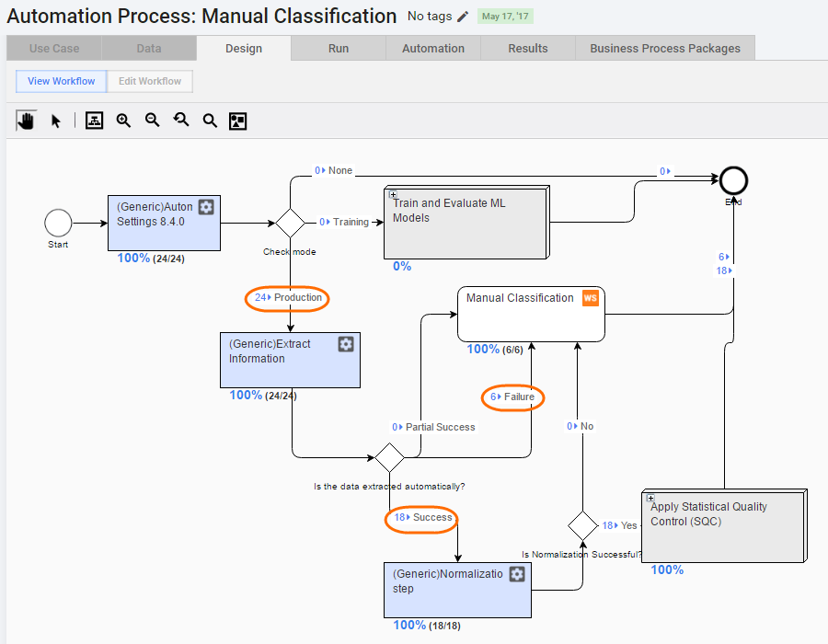Click the 0 Training flow label
This screenshot has width=828, height=644.
click(344, 223)
